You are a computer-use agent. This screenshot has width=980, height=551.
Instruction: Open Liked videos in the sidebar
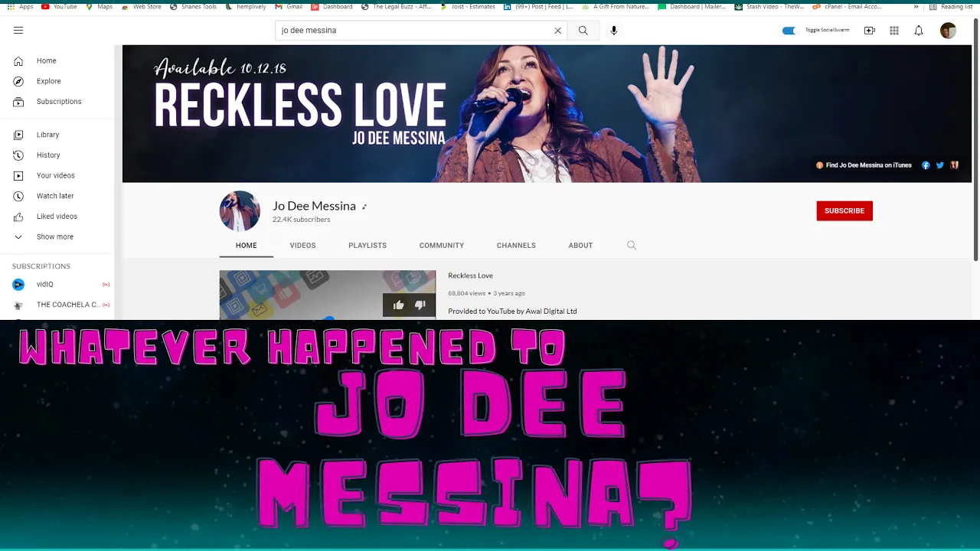pos(57,217)
